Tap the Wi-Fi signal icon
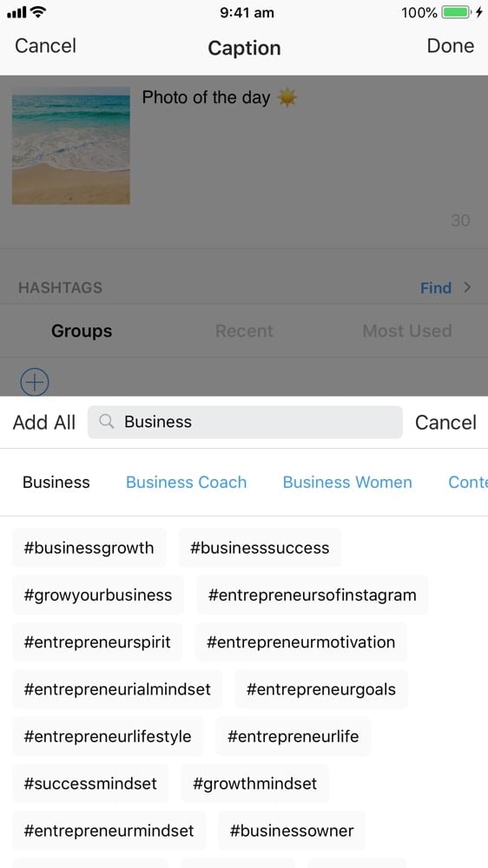 point(38,11)
